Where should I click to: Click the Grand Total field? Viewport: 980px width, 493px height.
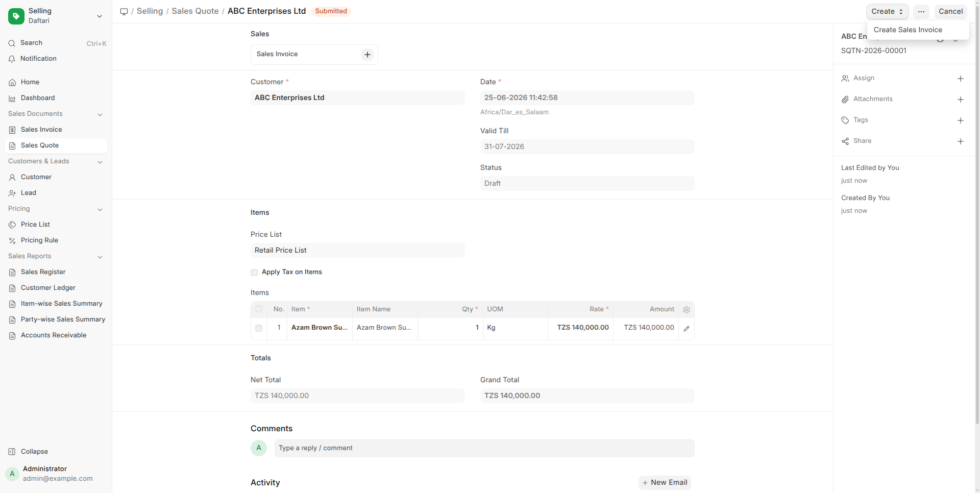[x=587, y=396]
